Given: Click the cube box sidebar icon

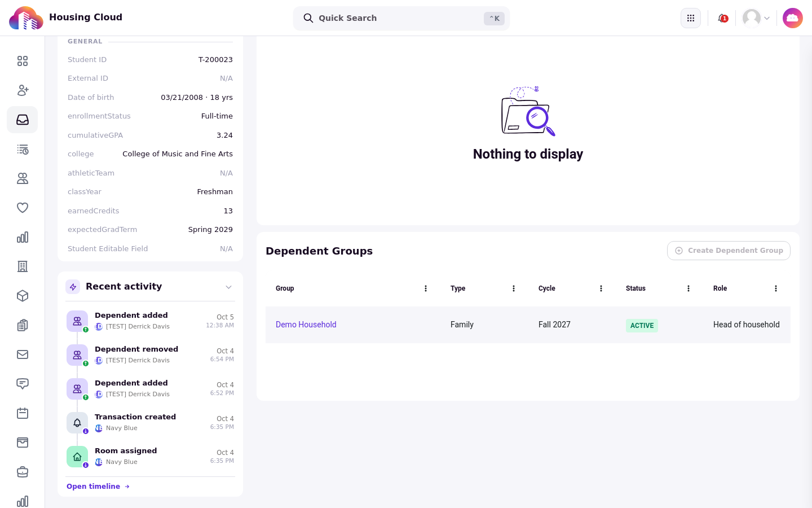Looking at the screenshot, I should [x=23, y=296].
